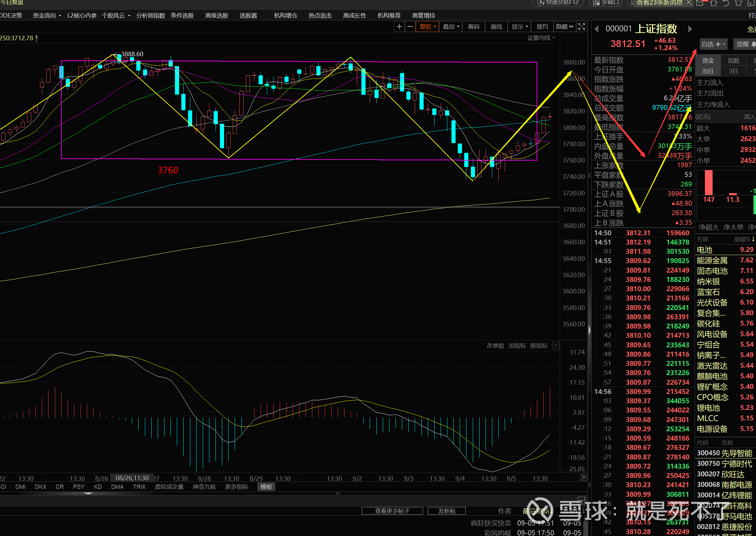Screen dimensions: 756x536
Task: Select 电池 sector in ranking list
Action: point(705,250)
